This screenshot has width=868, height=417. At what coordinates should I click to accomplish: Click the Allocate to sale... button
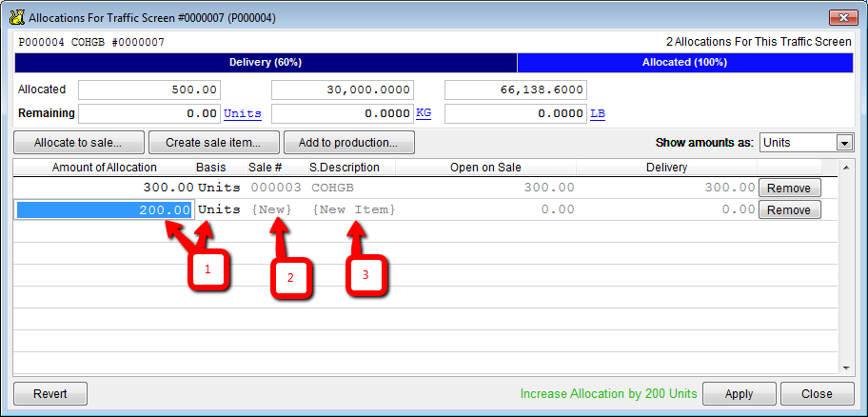79,142
